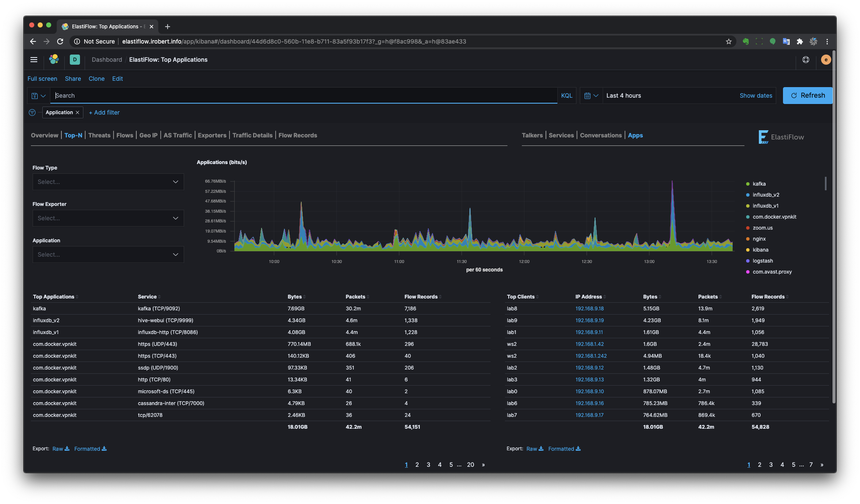Click the Dashboard breadcrumb
The width and height of the screenshot is (860, 504).
tap(107, 60)
